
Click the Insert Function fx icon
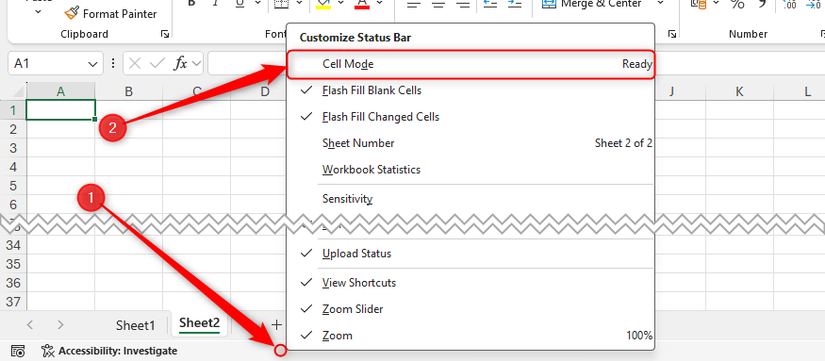(x=180, y=64)
